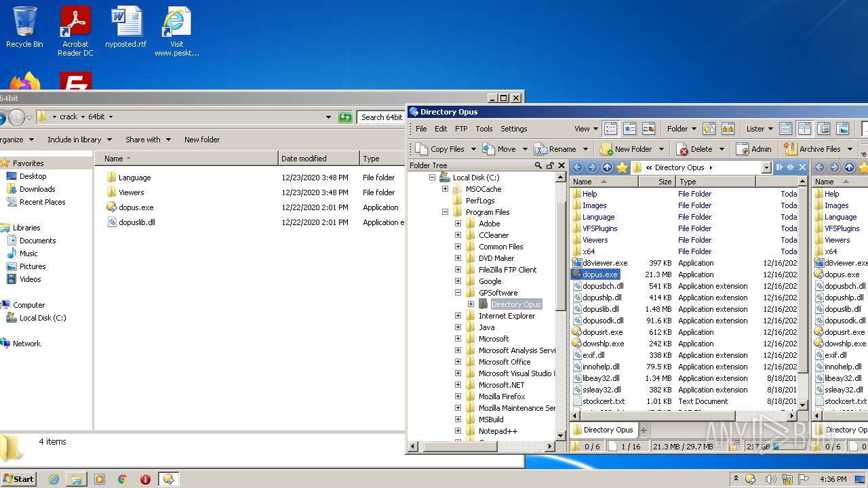Open Copy Files dropdown arrow
The width and height of the screenshot is (868, 488).
(x=473, y=149)
